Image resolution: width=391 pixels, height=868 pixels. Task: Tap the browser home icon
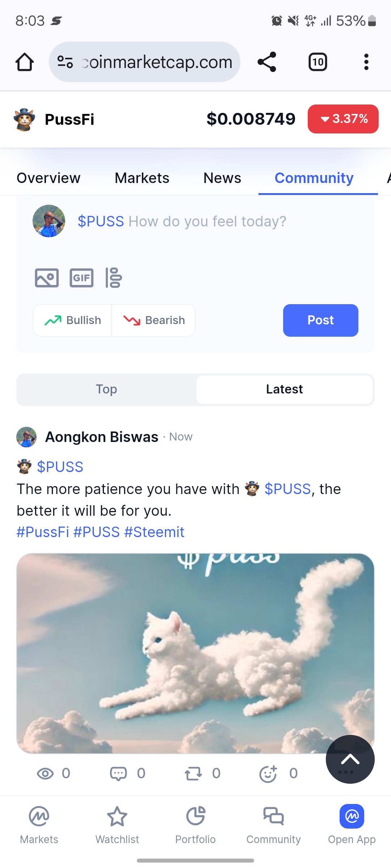(25, 62)
